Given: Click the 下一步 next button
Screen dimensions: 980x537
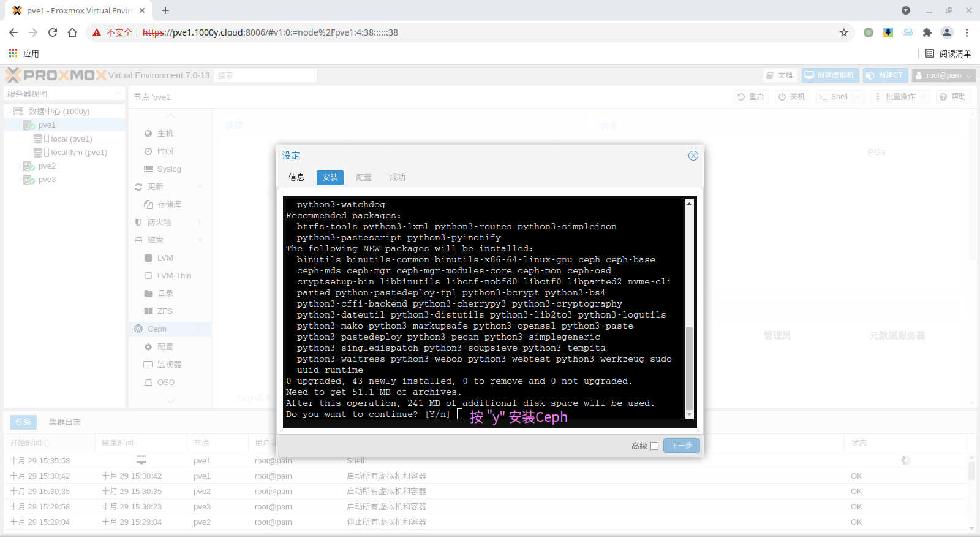Looking at the screenshot, I should pos(681,446).
